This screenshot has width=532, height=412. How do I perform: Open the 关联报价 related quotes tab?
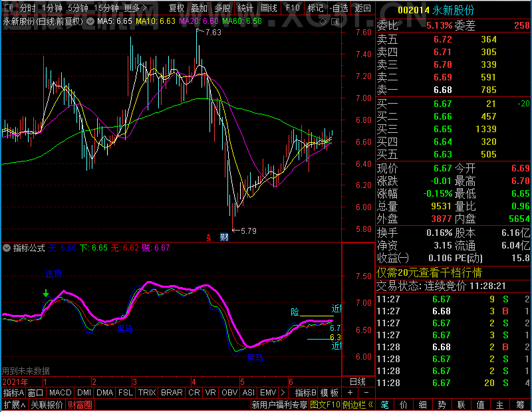click(x=47, y=405)
